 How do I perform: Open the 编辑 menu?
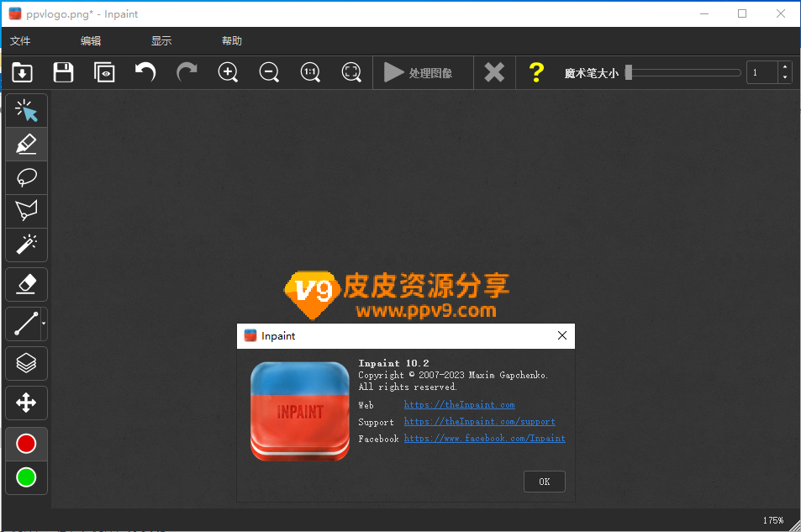91,41
